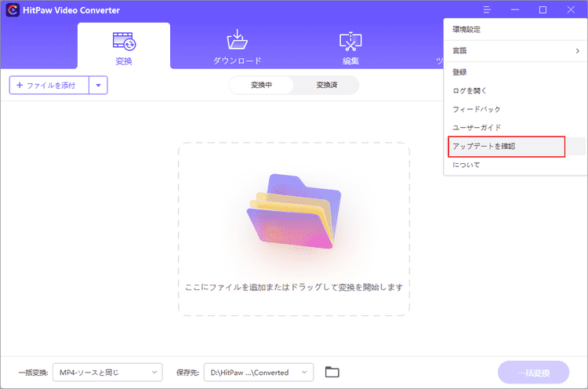The height and width of the screenshot is (389, 588).
Task: Select the 変換済 toggle tab
Action: pos(327,85)
